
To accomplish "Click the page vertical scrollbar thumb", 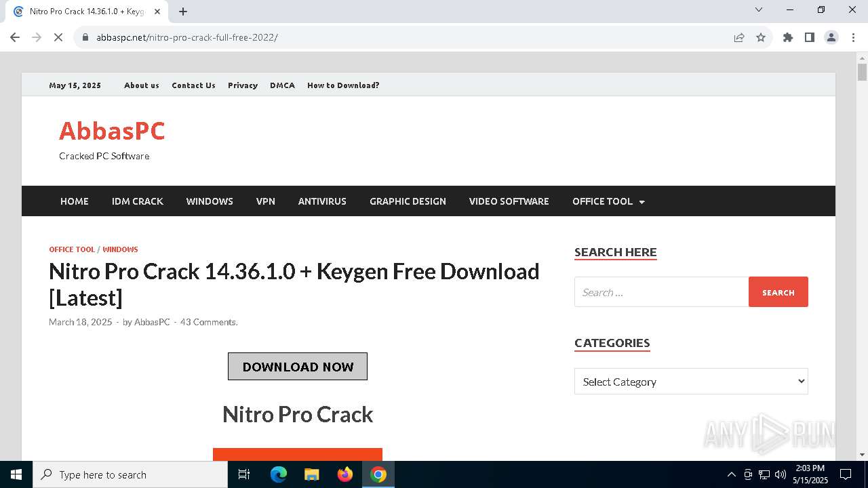I will coord(862,73).
